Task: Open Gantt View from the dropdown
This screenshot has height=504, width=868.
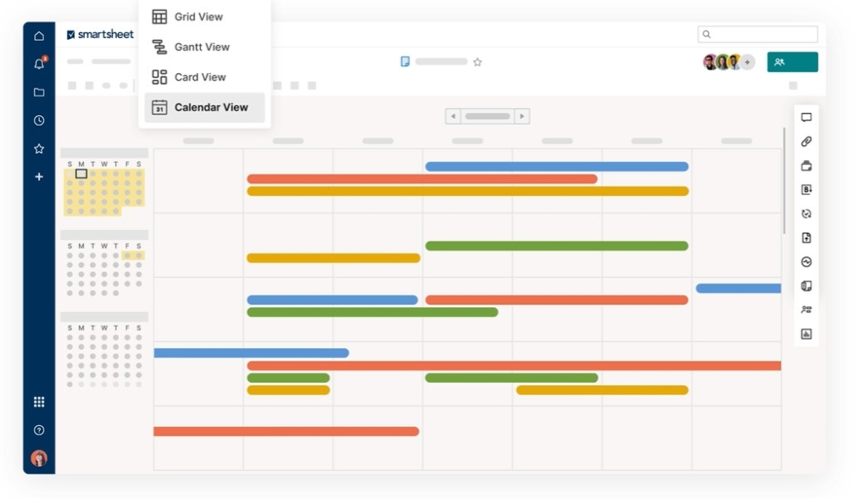Action: pyautogui.click(x=203, y=47)
